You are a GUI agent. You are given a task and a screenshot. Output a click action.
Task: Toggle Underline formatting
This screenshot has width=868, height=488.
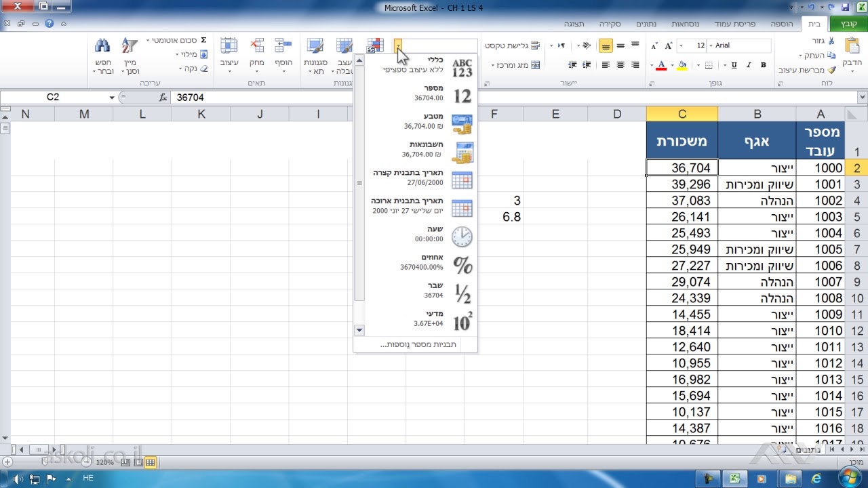point(734,65)
